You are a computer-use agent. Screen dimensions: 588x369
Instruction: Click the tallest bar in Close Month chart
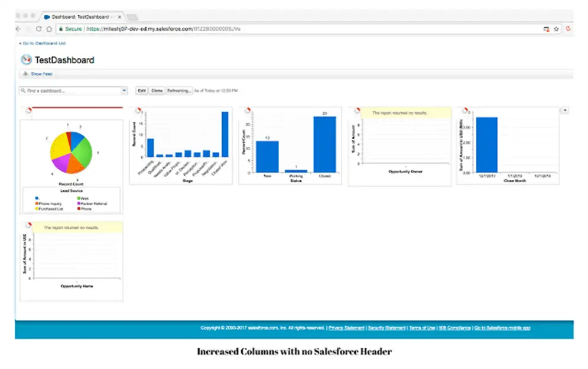tap(487, 145)
